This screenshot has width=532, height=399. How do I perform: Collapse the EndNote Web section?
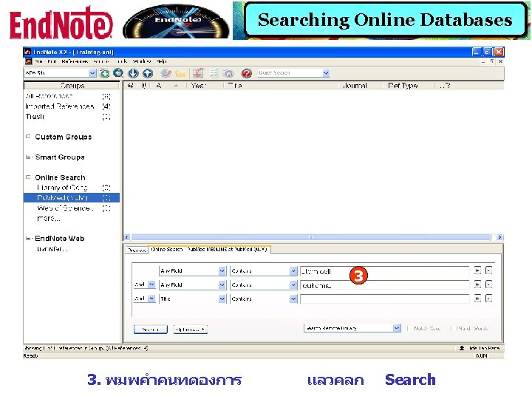point(28,238)
